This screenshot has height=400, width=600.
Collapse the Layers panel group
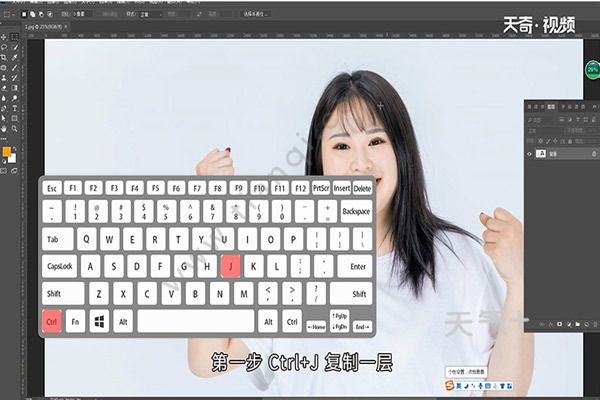tap(595, 107)
